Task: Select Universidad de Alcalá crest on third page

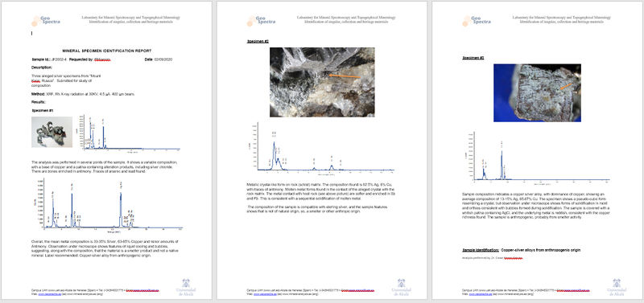Action: pos(617,286)
